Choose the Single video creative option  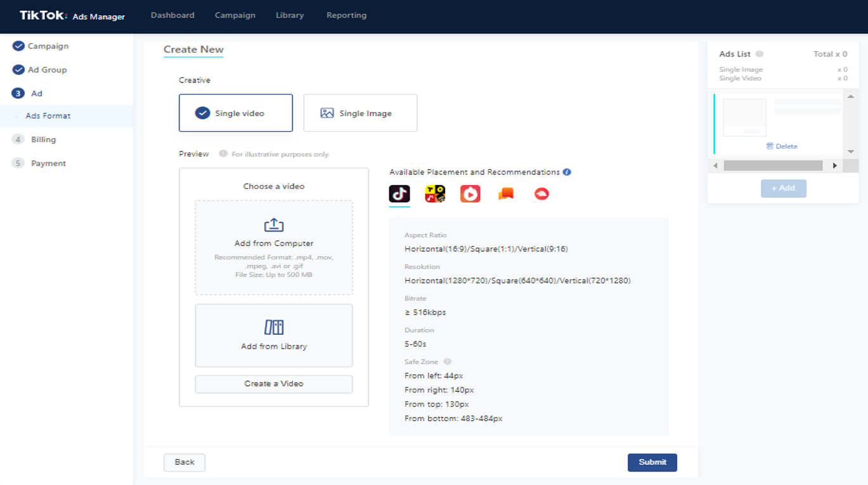[x=236, y=113]
